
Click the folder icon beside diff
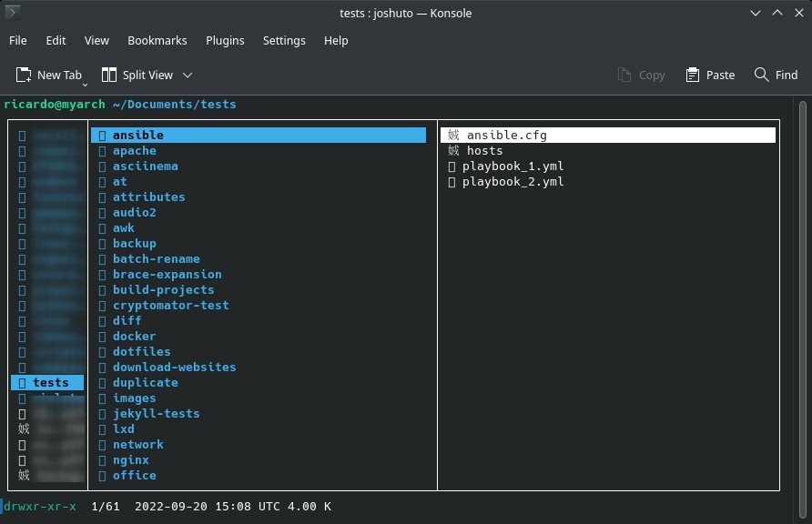click(102, 321)
